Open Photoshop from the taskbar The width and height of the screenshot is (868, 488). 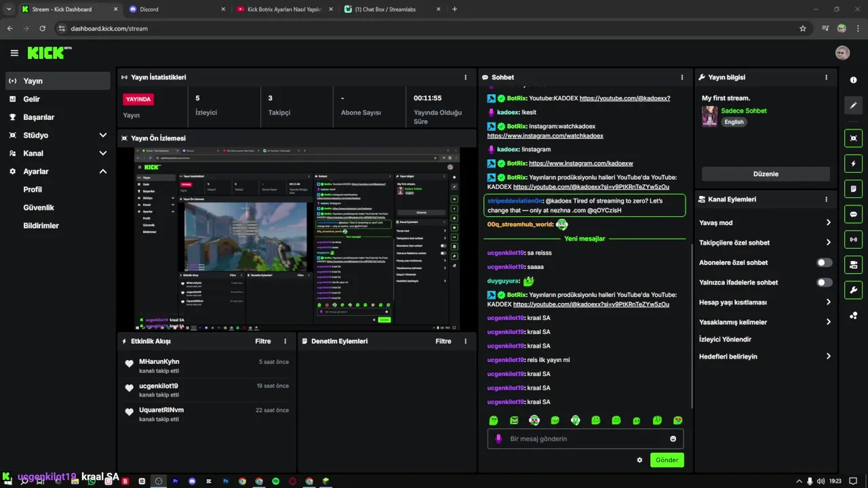tap(226, 481)
